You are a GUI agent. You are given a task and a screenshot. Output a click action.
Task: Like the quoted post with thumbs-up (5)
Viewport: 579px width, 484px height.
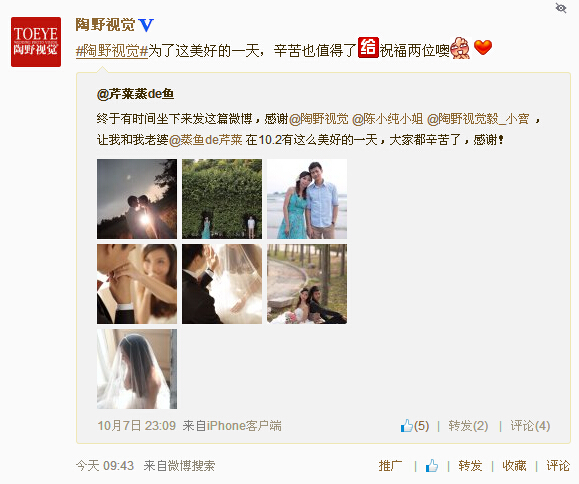pos(415,426)
